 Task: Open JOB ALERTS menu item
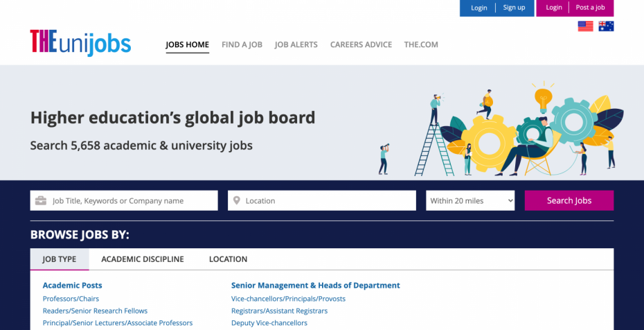click(x=296, y=44)
